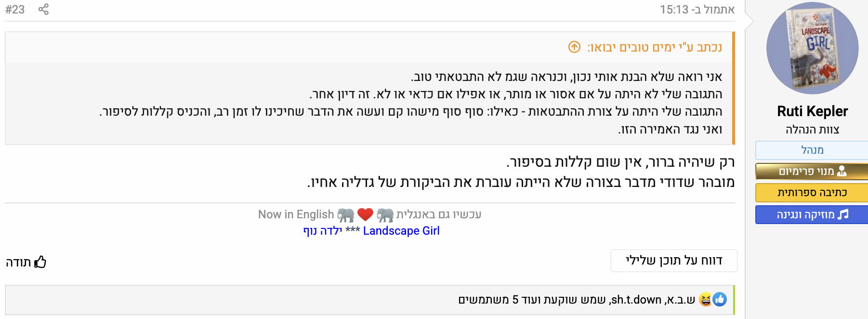Screen dimensions: 868x319
Task: Click the post timestamp אתמול ב- 15:13
Action: (x=697, y=10)
